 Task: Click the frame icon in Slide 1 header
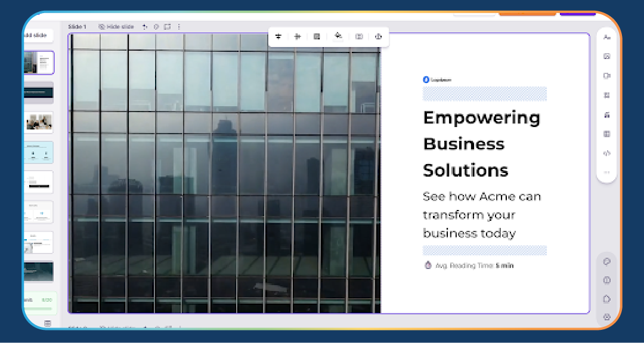[x=167, y=27]
